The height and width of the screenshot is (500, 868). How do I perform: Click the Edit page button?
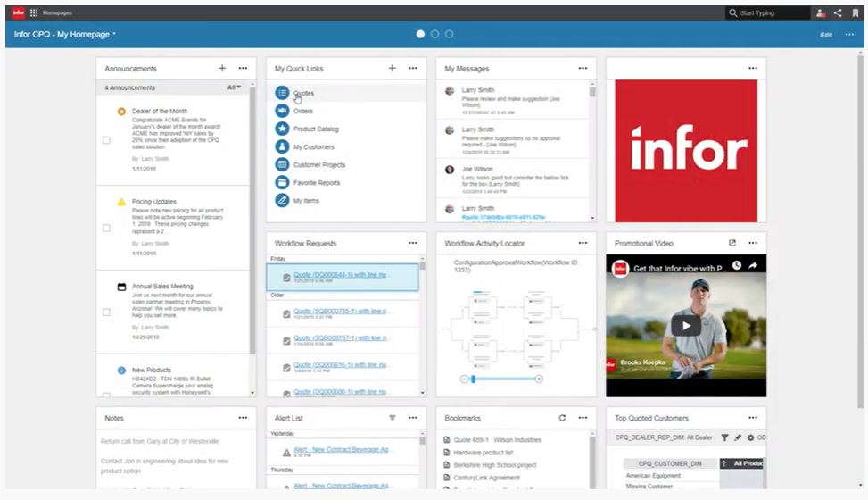826,34
